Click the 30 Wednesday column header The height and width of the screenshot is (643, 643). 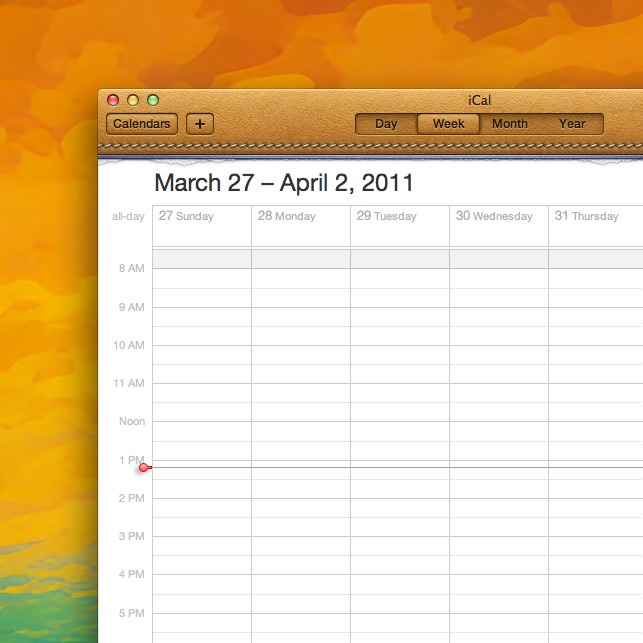pyautogui.click(x=494, y=216)
